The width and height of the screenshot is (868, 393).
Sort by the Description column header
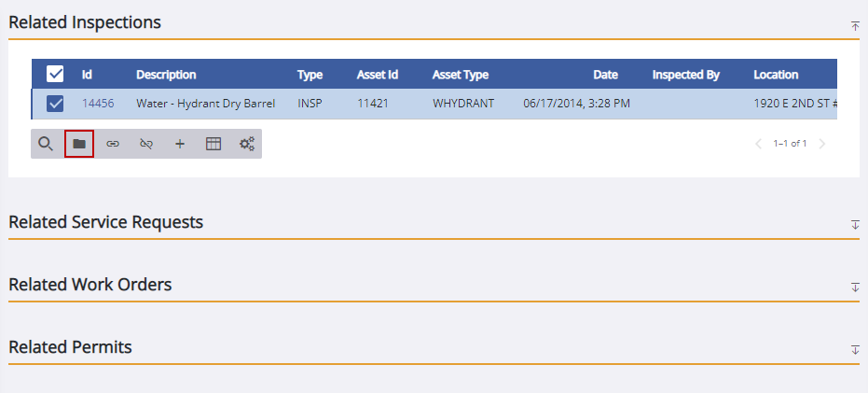166,75
